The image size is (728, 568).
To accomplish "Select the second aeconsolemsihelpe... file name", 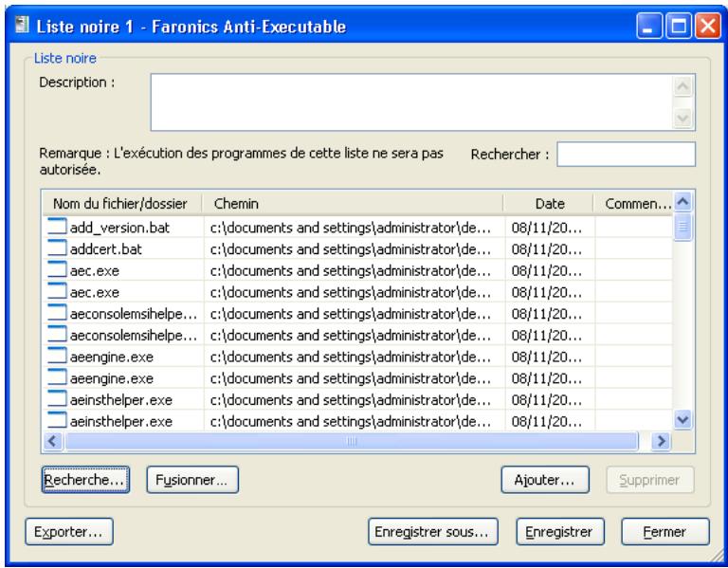I will 134,336.
